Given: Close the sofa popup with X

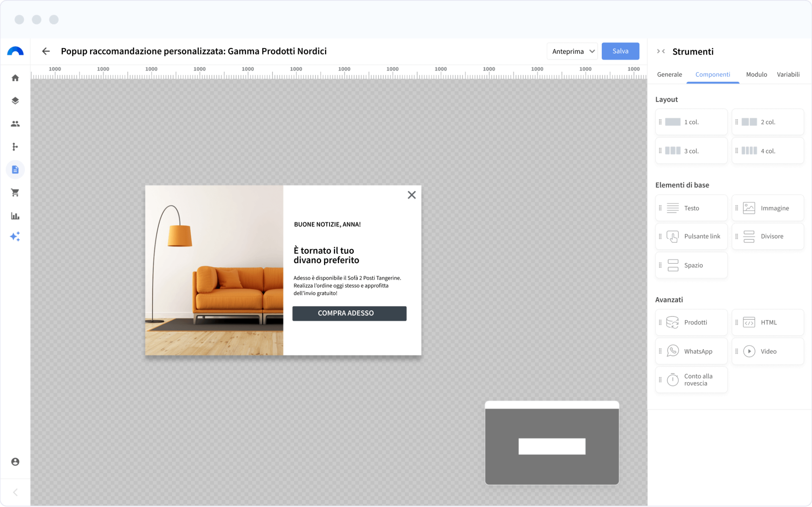Looking at the screenshot, I should (x=412, y=195).
